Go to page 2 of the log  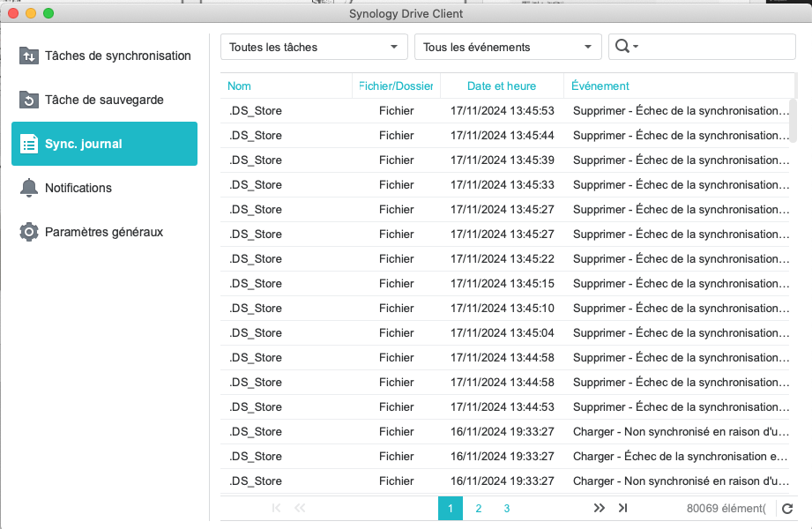(478, 509)
